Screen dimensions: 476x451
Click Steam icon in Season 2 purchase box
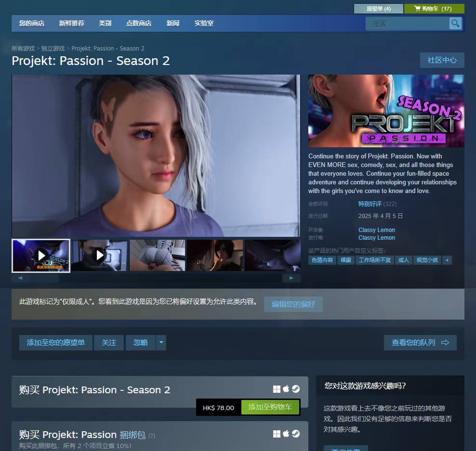click(296, 389)
